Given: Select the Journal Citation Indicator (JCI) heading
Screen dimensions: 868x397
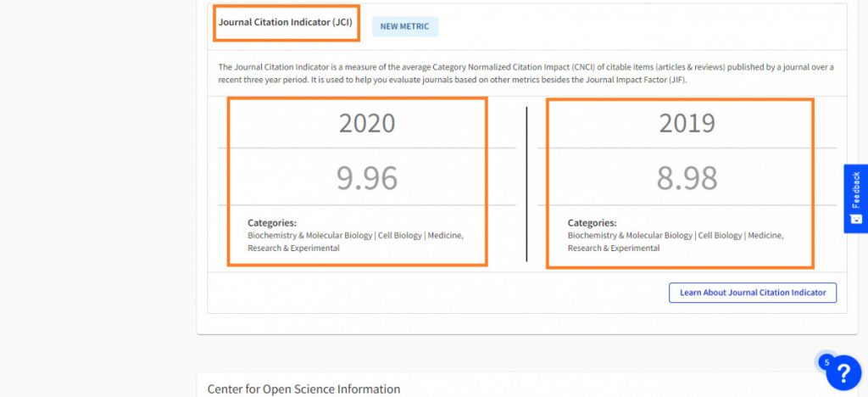Looking at the screenshot, I should click(x=286, y=23).
